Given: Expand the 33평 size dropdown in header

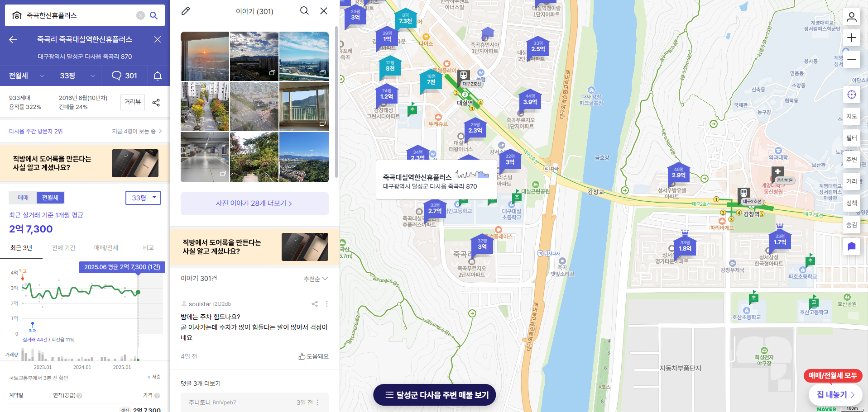Looking at the screenshot, I should (x=77, y=76).
